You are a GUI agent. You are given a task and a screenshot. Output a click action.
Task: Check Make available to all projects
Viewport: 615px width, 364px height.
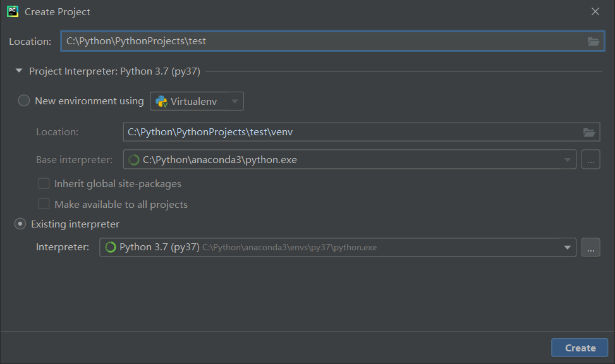(44, 204)
